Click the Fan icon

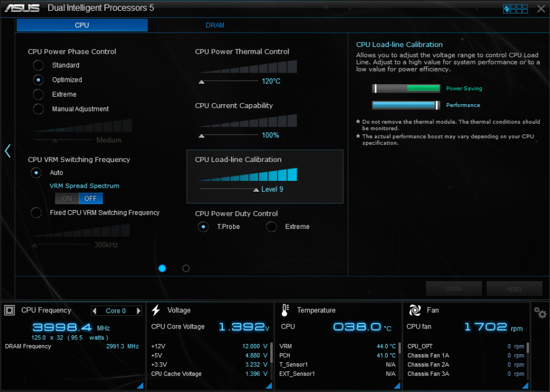point(415,310)
